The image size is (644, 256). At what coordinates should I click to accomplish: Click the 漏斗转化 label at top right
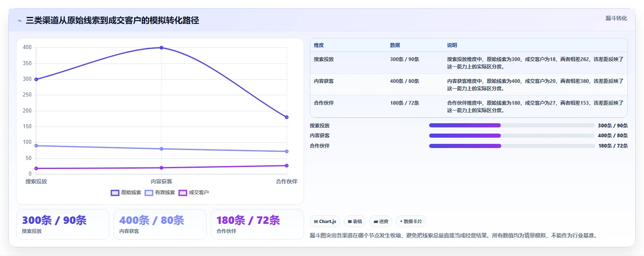[x=616, y=18]
